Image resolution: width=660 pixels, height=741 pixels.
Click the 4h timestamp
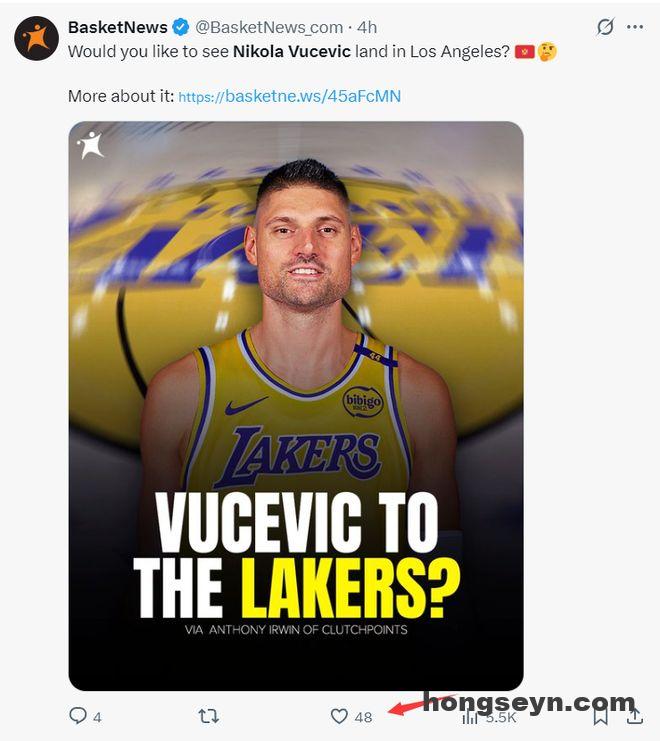tap(367, 27)
